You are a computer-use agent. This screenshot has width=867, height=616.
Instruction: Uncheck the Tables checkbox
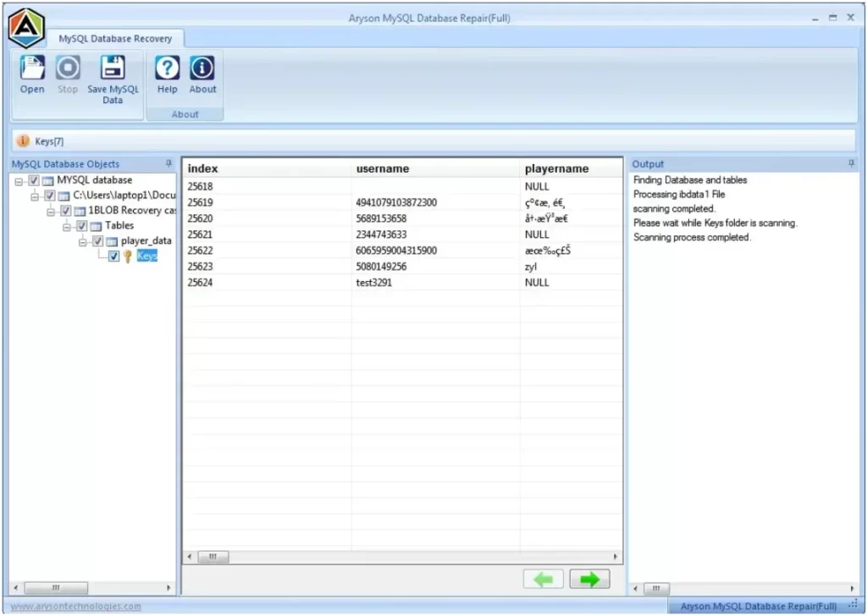[x=82, y=225]
